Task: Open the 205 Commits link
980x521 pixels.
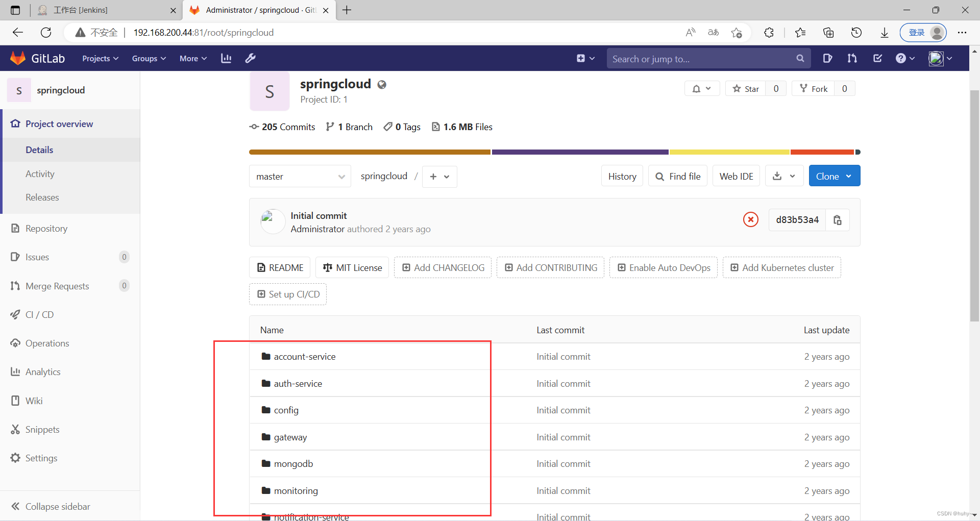Action: tap(282, 127)
